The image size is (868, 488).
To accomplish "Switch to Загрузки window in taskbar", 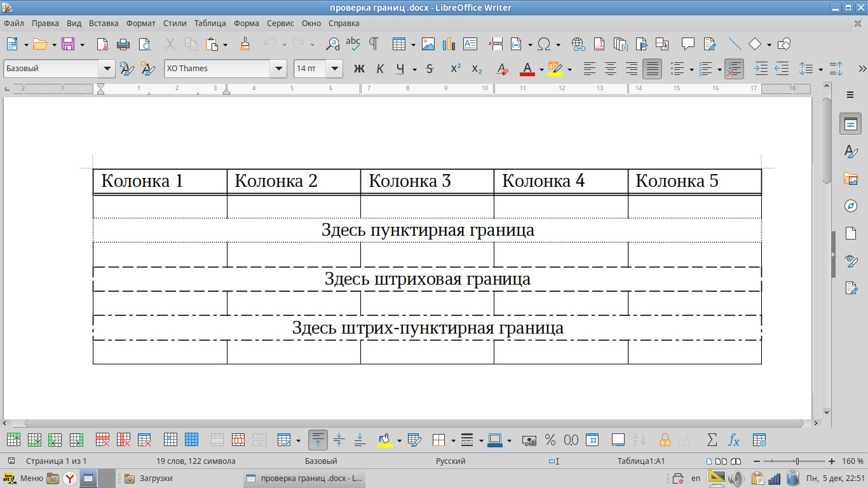I will [149, 478].
